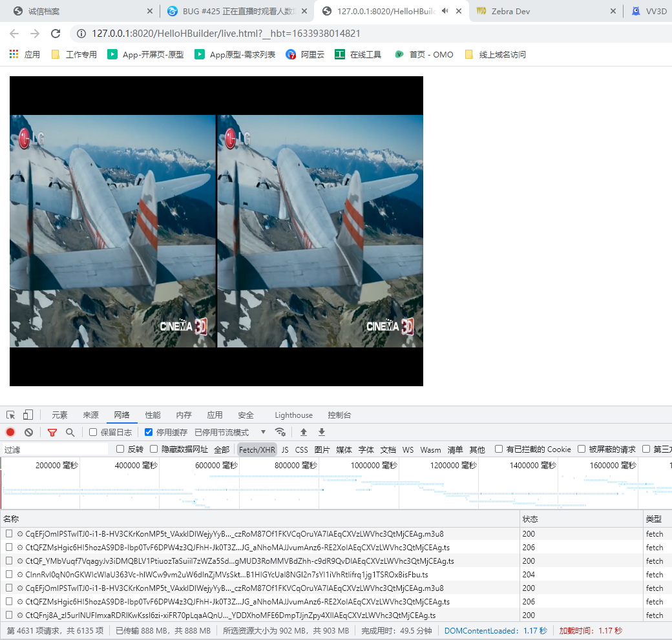Open network search magnifier icon

[x=70, y=432]
